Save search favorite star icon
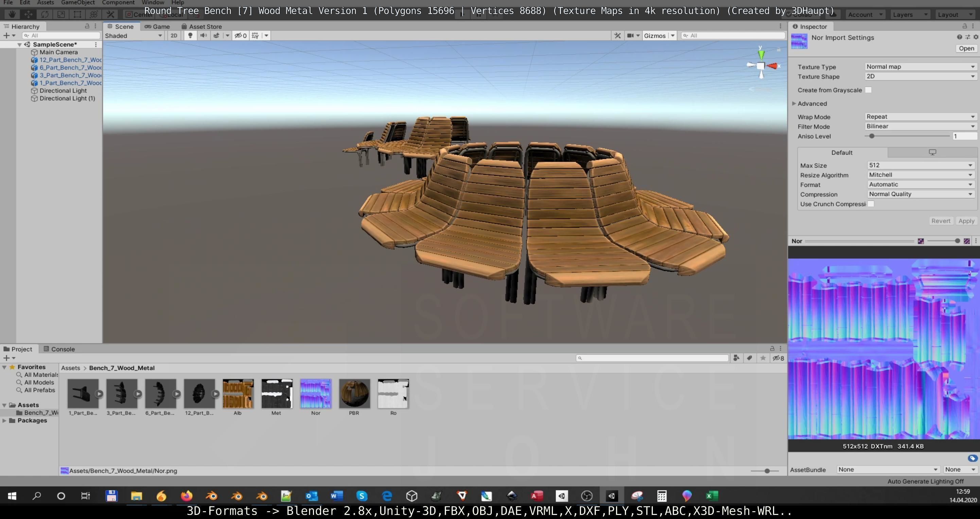This screenshot has width=980, height=519. [763, 358]
